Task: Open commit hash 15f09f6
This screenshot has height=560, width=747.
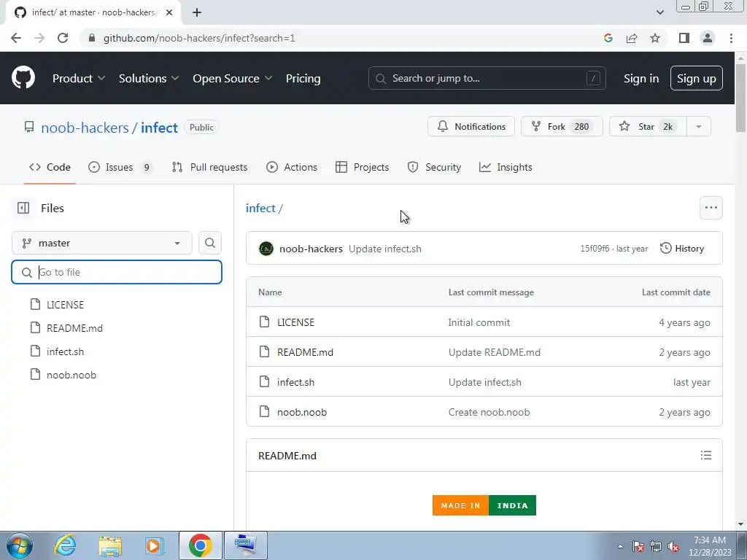Action: coord(594,249)
